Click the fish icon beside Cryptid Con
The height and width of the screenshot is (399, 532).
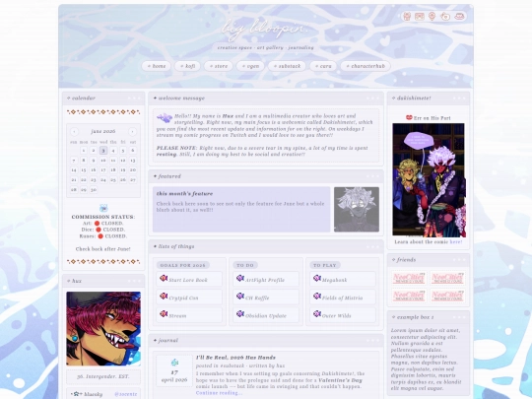tap(164, 297)
